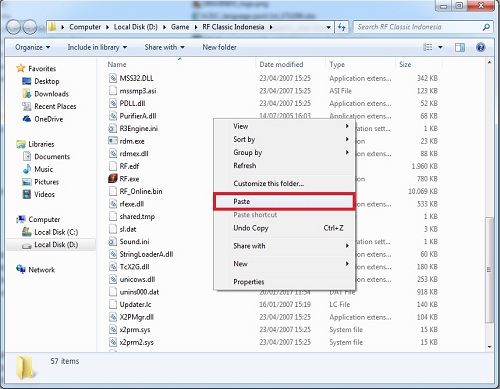
Task: Click the RF.exe application icon
Action: (113, 179)
